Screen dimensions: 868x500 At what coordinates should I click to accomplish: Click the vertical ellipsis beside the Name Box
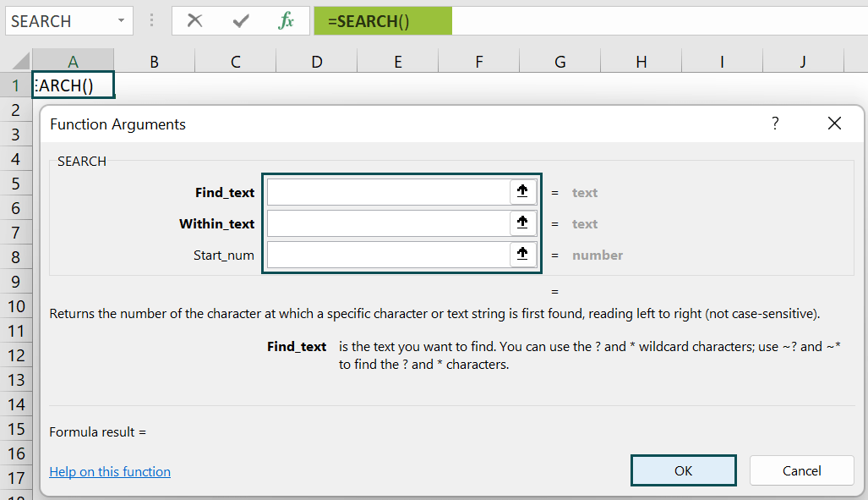pyautogui.click(x=152, y=20)
